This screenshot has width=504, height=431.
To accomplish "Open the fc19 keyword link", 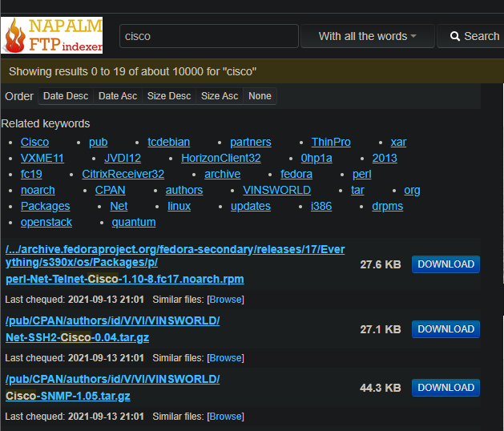I will tap(31, 174).
